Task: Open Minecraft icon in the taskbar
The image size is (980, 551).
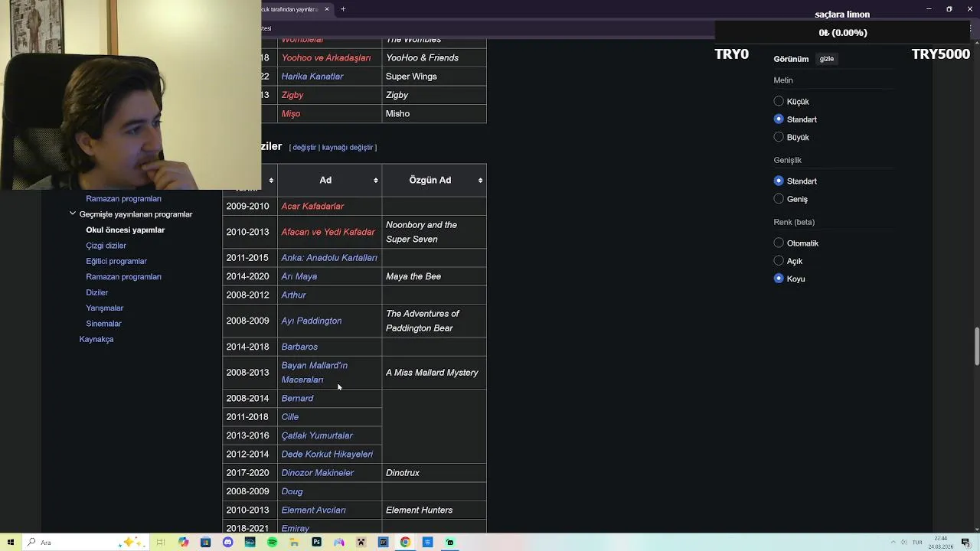Action: point(361,542)
